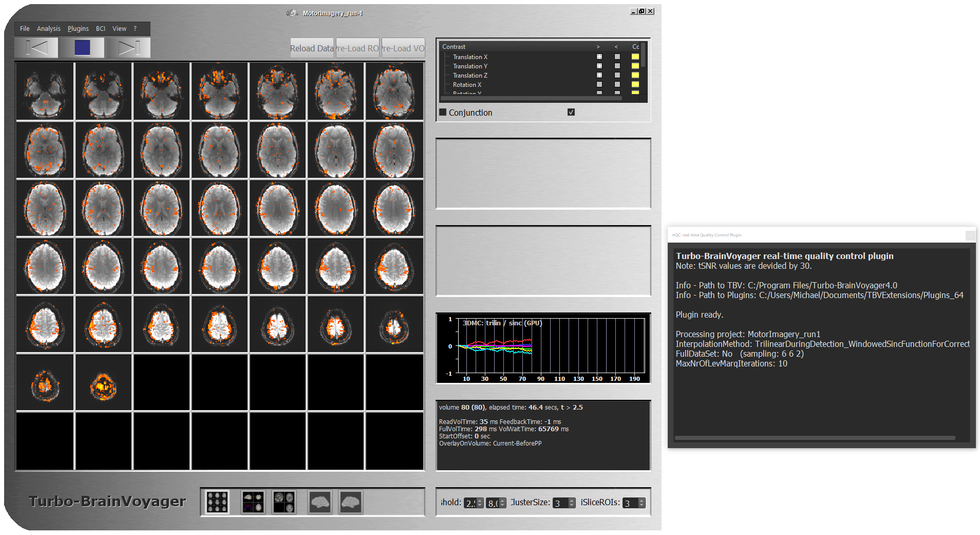The image size is (980, 535).
Task: Show the left hemisphere surface view icon
Action: (320, 502)
